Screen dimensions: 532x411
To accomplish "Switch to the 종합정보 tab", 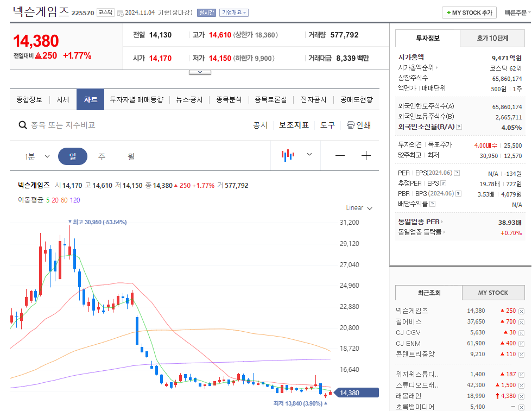I will [29, 99].
